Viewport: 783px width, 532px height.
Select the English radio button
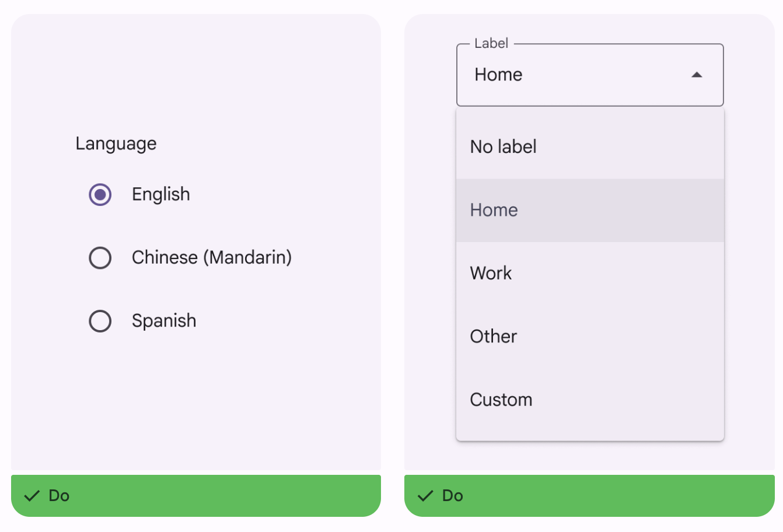[100, 194]
